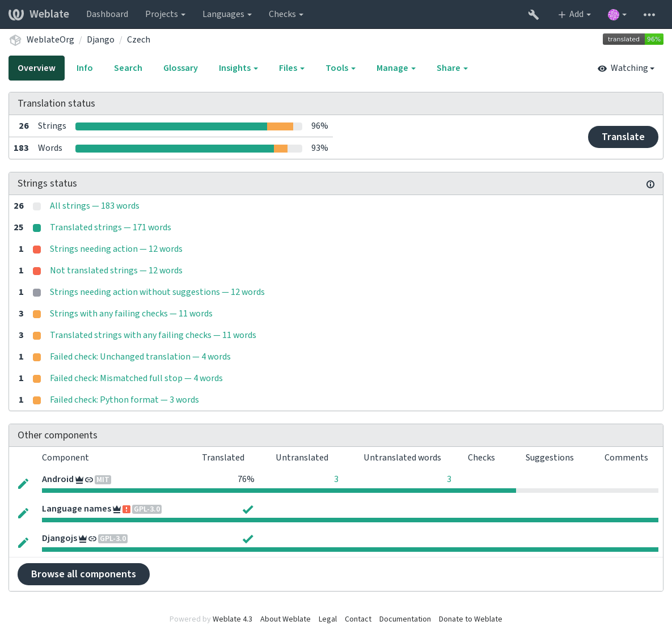Open the Documentation footer link
Viewport: 672px width, 638px height.
pyautogui.click(x=405, y=619)
